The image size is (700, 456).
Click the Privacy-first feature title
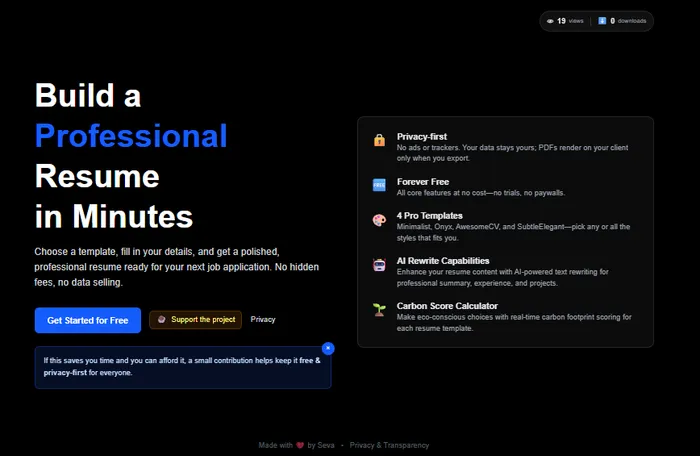pos(422,136)
